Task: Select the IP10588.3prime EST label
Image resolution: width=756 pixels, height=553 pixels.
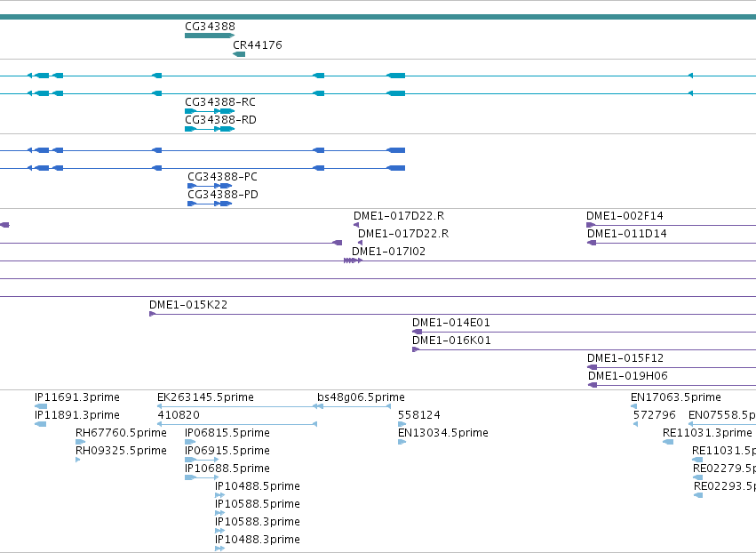Action: (x=258, y=522)
